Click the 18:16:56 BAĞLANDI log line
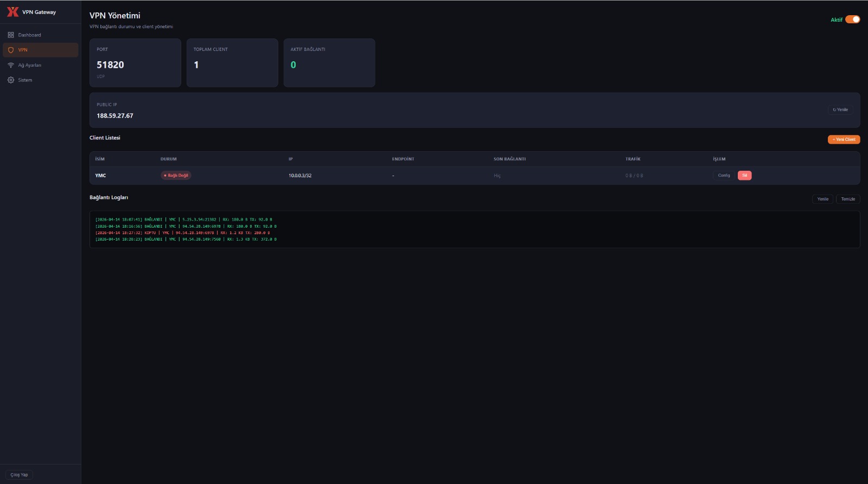868x484 pixels. tap(186, 226)
